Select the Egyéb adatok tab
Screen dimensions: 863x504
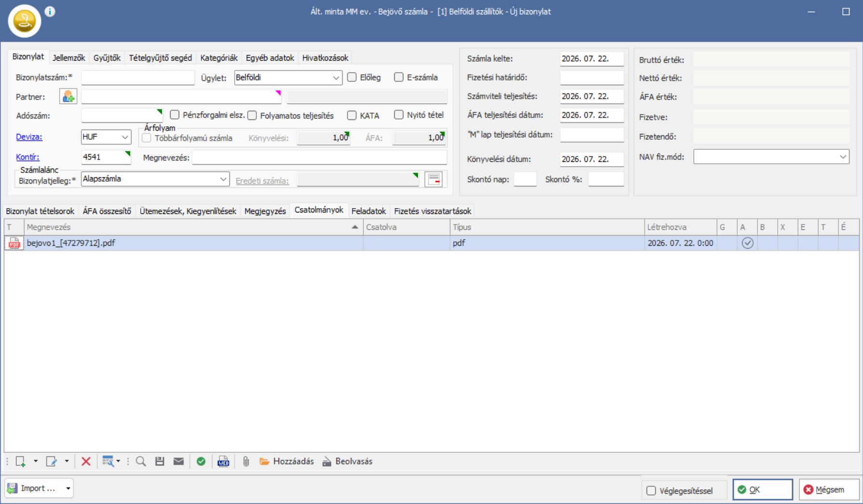pyautogui.click(x=270, y=58)
